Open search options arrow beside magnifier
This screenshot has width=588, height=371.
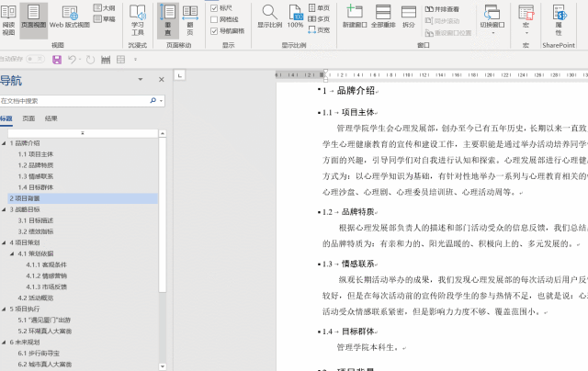click(162, 101)
